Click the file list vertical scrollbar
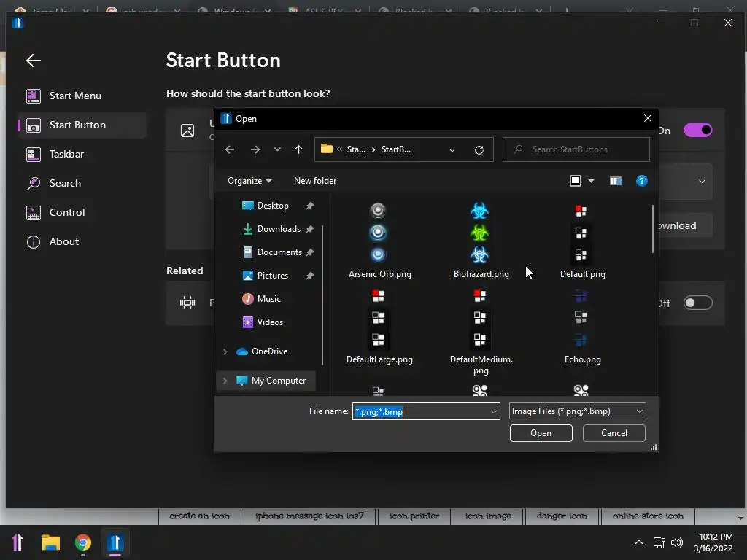Screen dimensions: 747x560 pos(653,229)
